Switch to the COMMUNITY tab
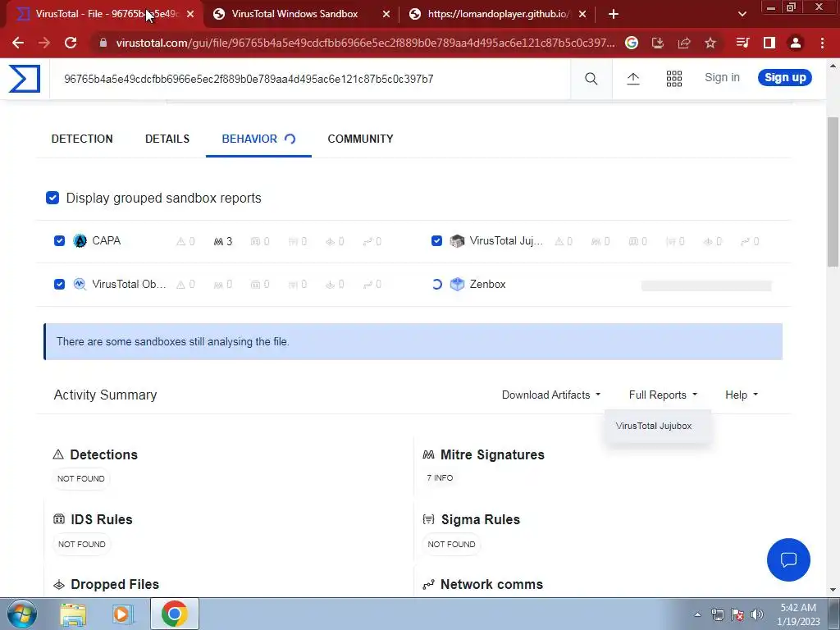This screenshot has width=840, height=630. pyautogui.click(x=361, y=139)
